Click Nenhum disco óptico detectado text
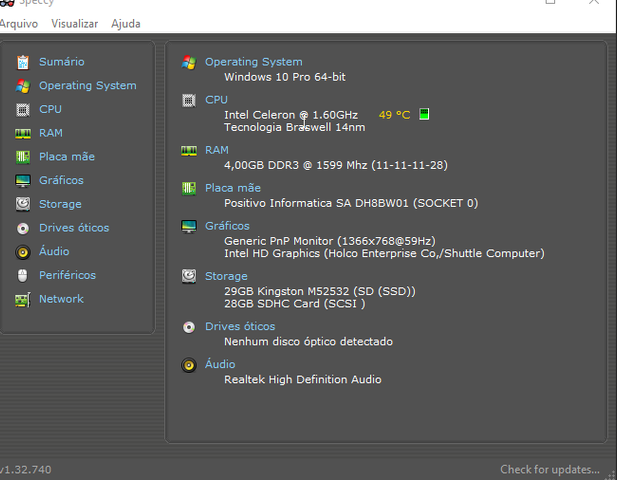Screen dimensions: 617x480 click(x=308, y=342)
